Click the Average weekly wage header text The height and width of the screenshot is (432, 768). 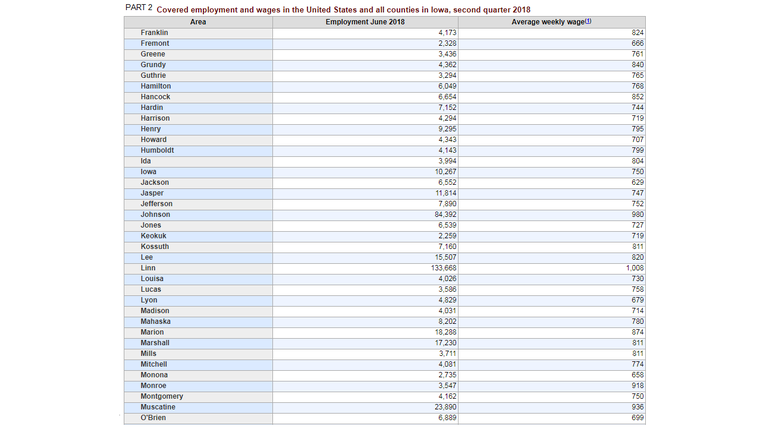(548, 22)
